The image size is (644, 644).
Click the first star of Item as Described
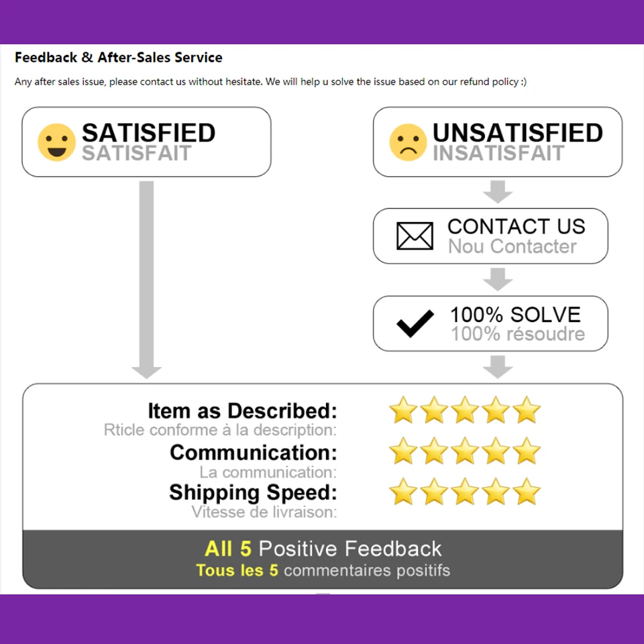403,410
